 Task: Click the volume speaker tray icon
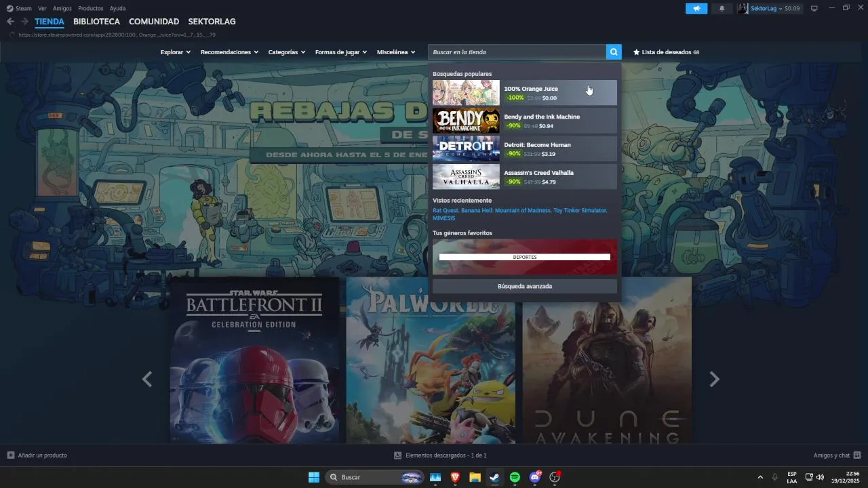[820, 477]
